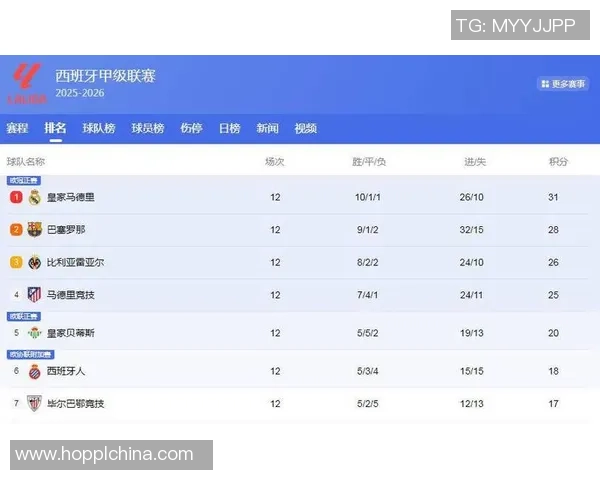Open the 球队榜 tab
Screen dimensions: 600x480
click(x=99, y=128)
